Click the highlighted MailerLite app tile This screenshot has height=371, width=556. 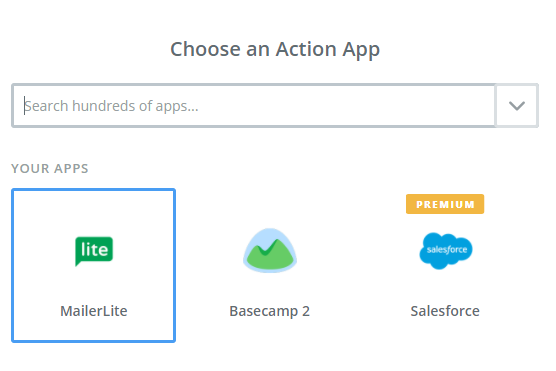coord(94,265)
